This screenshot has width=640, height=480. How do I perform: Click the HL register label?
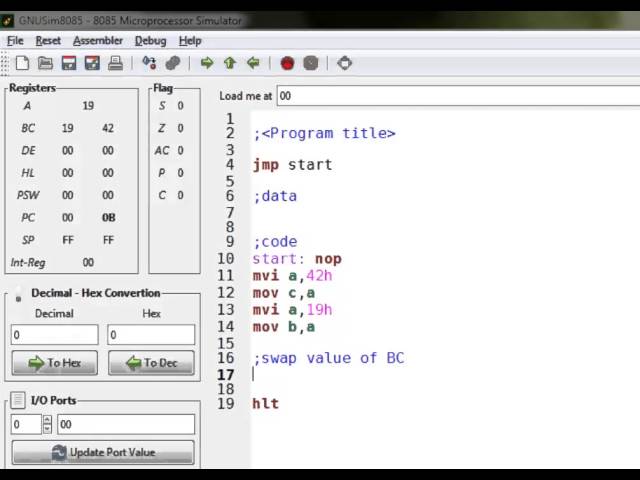[28, 173]
